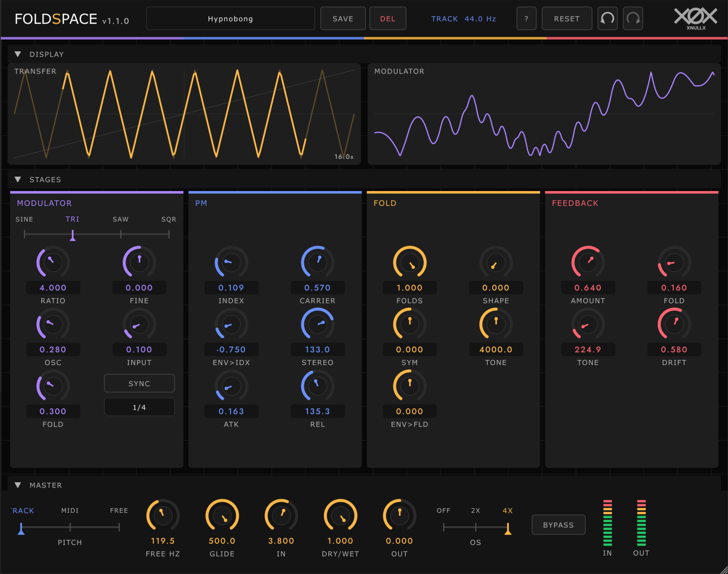Viewport: 728px width, 574px height.
Task: Open help with the question mark button
Action: [x=526, y=18]
